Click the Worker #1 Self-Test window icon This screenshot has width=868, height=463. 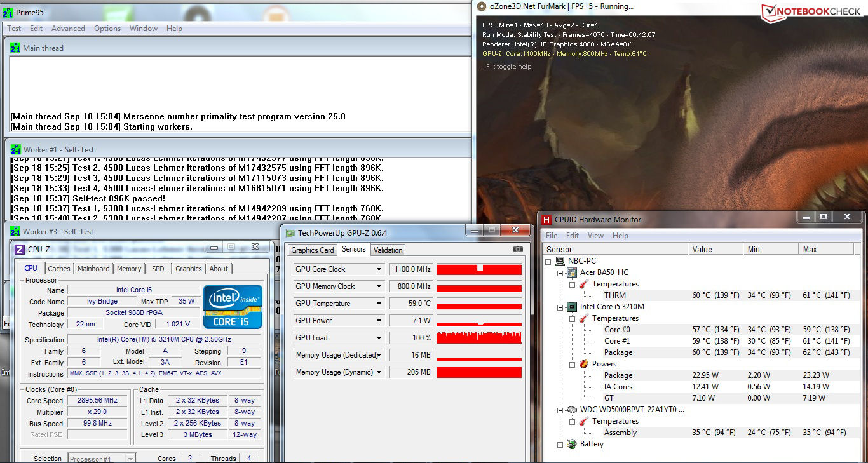(16, 150)
